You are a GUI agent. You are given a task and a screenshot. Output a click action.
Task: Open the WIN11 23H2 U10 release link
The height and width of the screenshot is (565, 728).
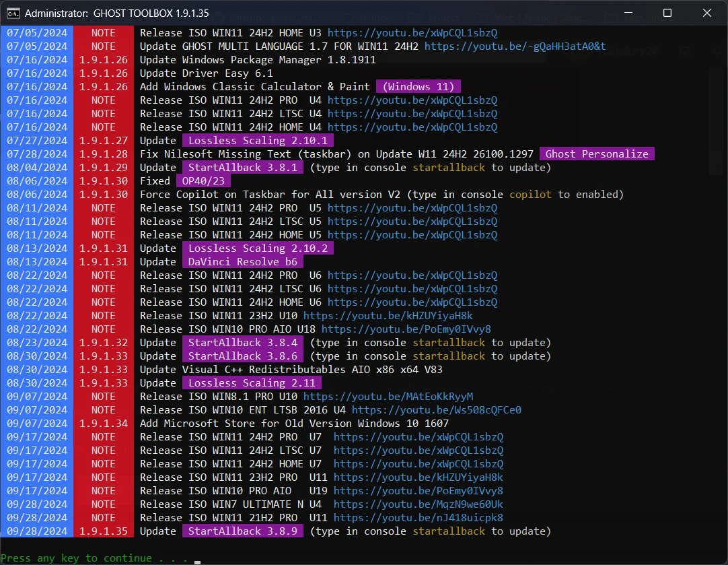(388, 316)
